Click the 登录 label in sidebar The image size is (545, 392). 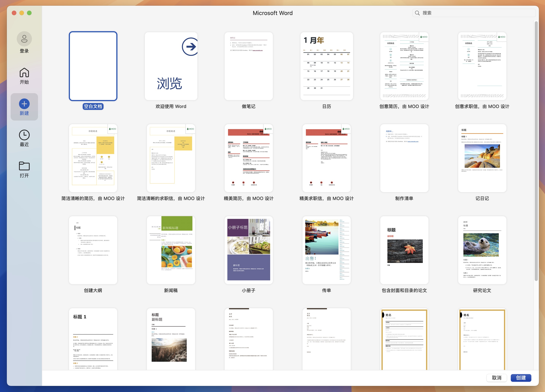tap(24, 51)
